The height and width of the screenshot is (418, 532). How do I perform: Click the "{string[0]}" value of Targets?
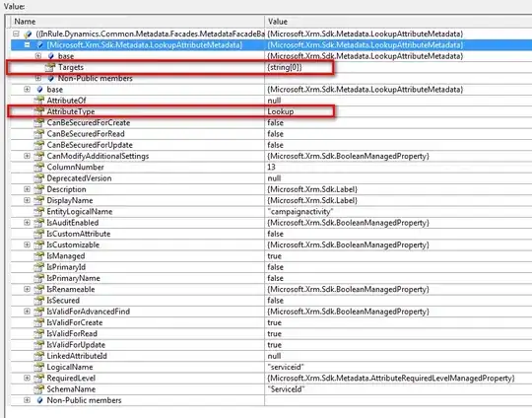[285, 67]
